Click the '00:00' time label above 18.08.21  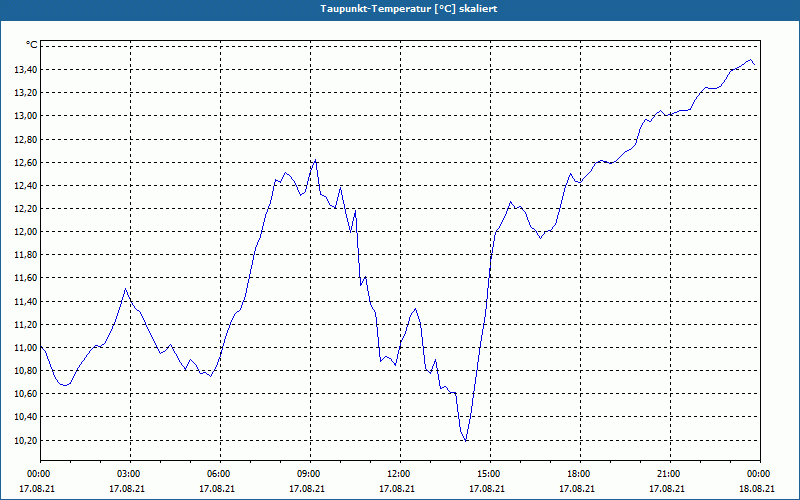(759, 474)
